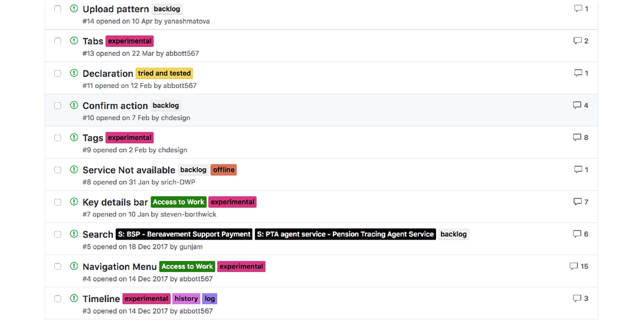Screen dimensions: 644x322
Task: Tick the Key details bar checkbox
Action: 58,202
